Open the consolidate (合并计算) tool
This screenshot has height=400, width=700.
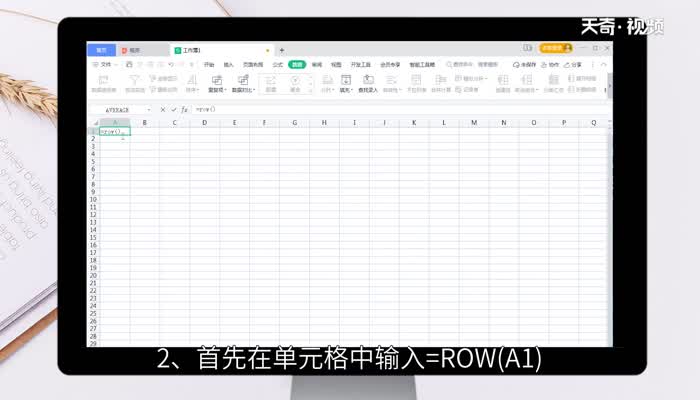coord(441,83)
